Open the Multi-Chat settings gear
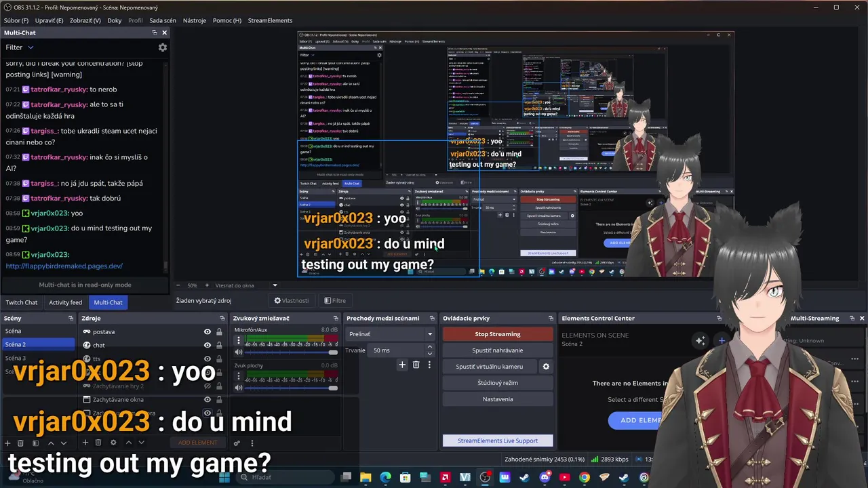This screenshot has height=488, width=868. pyautogui.click(x=162, y=47)
